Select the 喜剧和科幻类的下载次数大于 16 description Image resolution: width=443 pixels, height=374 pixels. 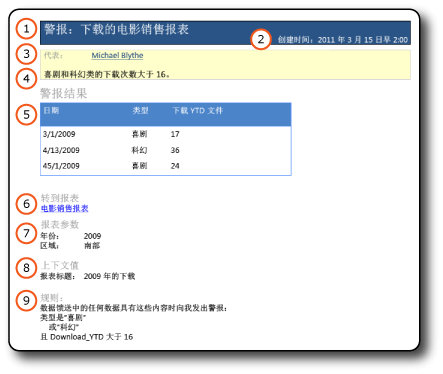(107, 74)
